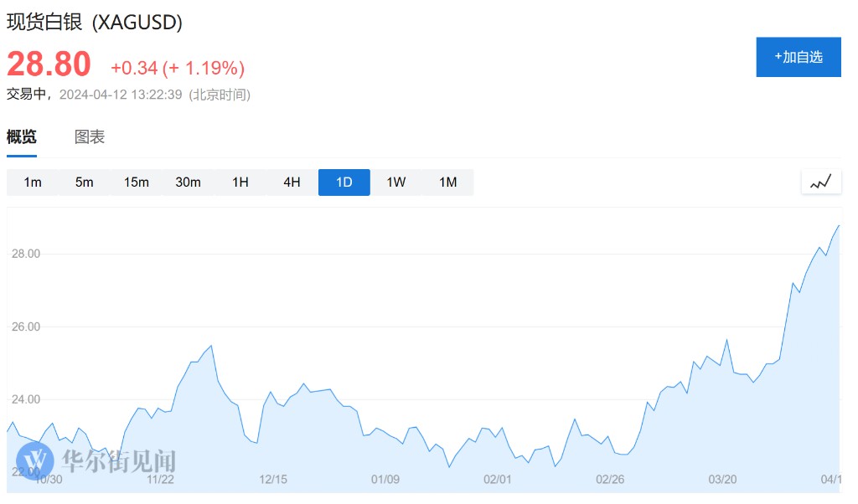
Task: Choose the 30m interval button
Action: tap(189, 183)
